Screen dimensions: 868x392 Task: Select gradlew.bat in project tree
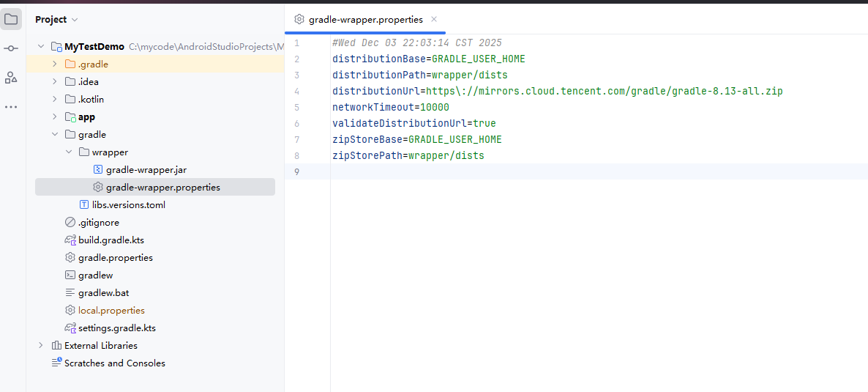click(103, 293)
